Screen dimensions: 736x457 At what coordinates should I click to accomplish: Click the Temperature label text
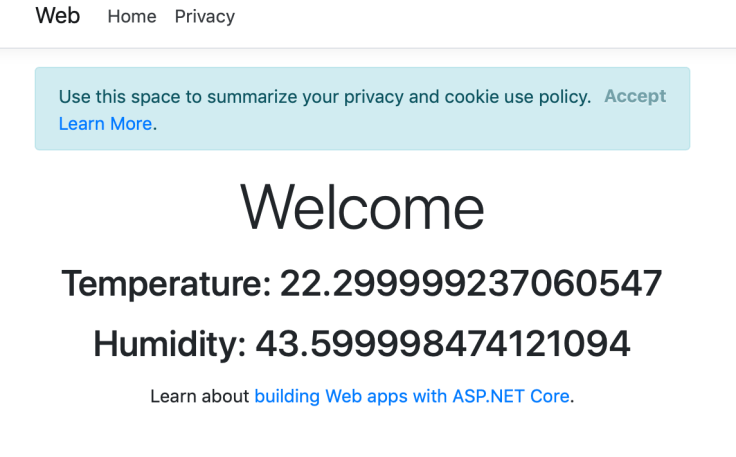coord(166,284)
